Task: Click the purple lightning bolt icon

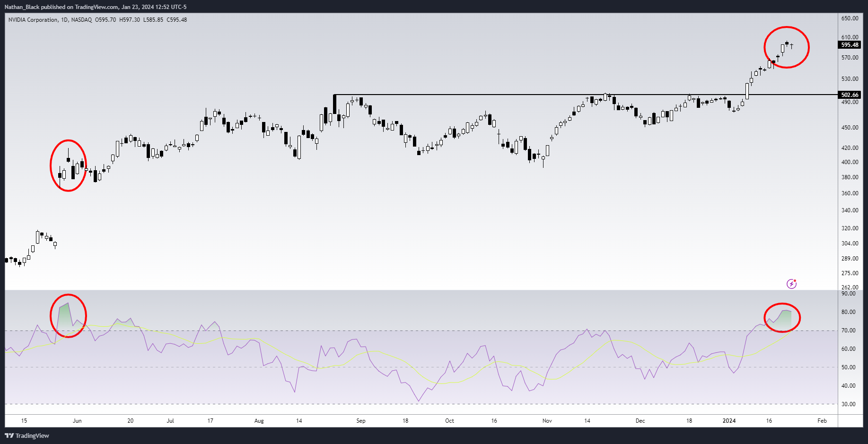Action: (x=791, y=284)
